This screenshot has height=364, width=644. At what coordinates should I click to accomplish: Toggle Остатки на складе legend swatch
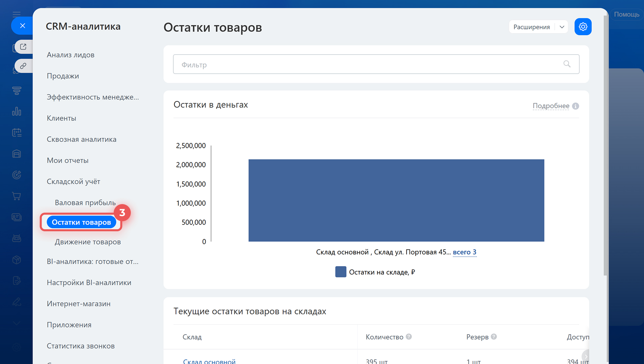[x=340, y=272]
